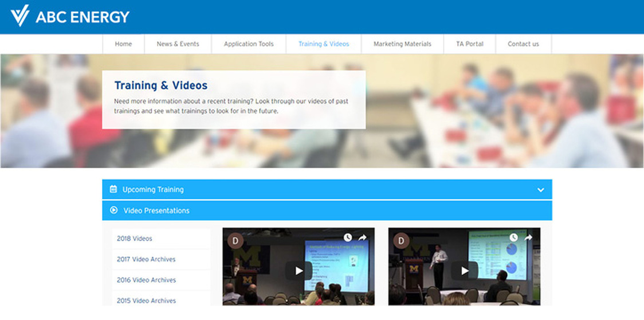Open the 2017 Video Archives link
This screenshot has height=320, width=644.
146,259
